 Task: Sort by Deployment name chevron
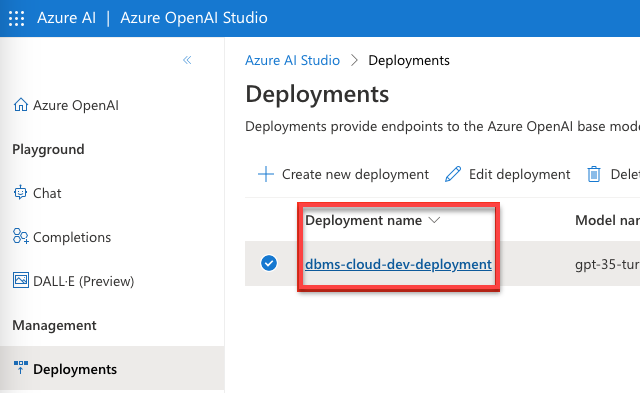point(434,220)
